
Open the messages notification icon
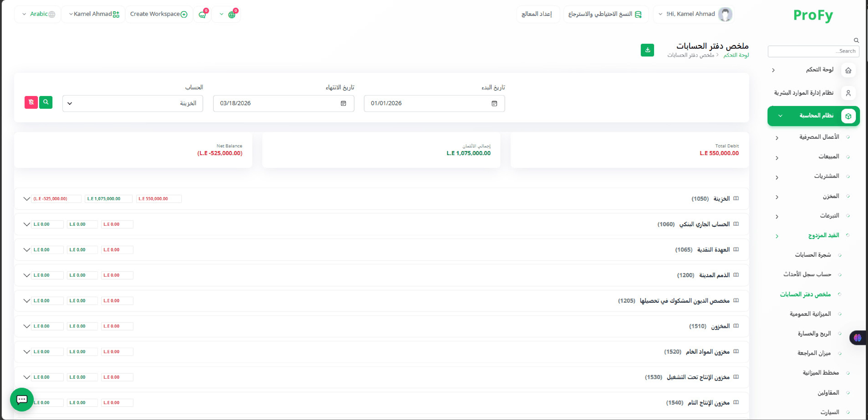(x=202, y=14)
